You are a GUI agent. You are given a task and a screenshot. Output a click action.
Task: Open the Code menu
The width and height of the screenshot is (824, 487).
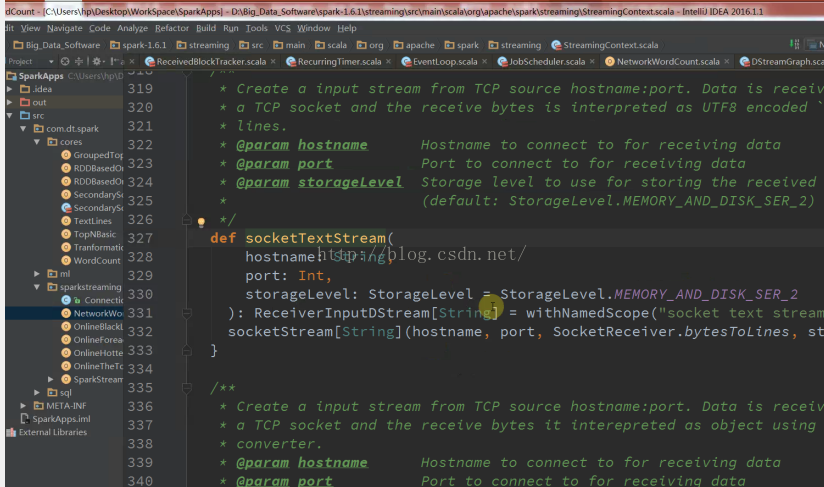(99, 28)
